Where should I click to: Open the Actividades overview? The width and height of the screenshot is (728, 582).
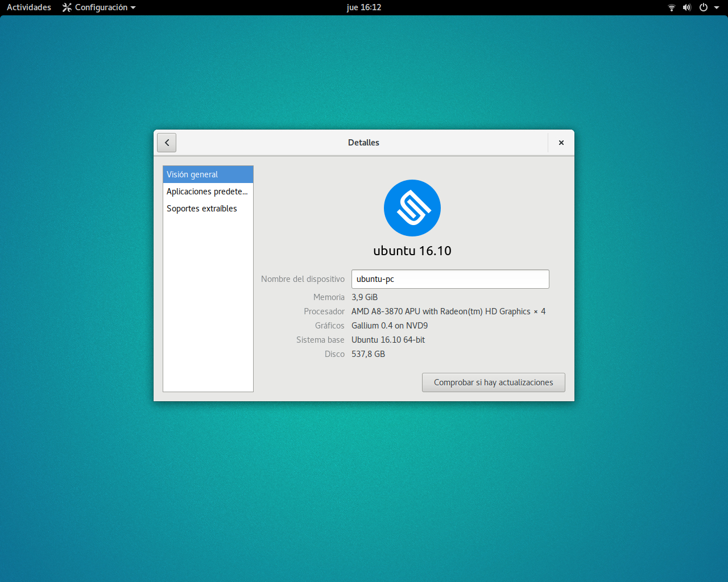(x=29, y=7)
